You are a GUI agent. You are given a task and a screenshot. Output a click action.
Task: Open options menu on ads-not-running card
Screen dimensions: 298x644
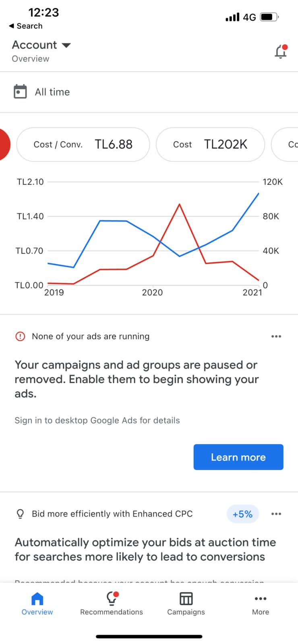click(x=276, y=336)
